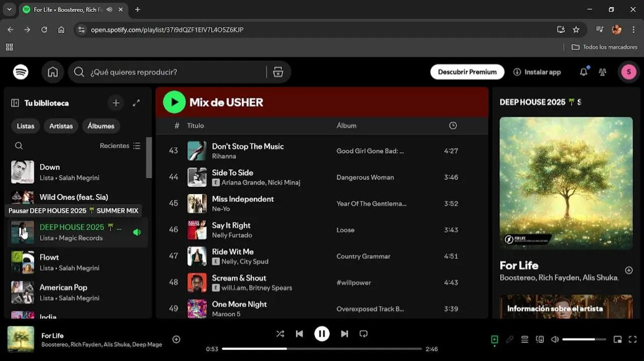The height and width of the screenshot is (361, 644).
Task: Seek within the song progress bar
Action: coord(321,348)
